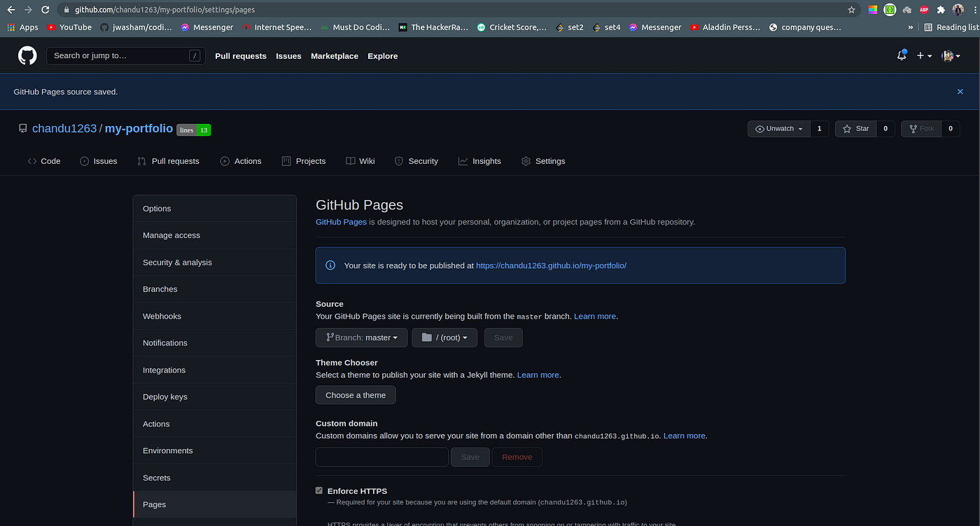Click the lines 13 badge
This screenshot has height=526, width=980.
(x=194, y=130)
